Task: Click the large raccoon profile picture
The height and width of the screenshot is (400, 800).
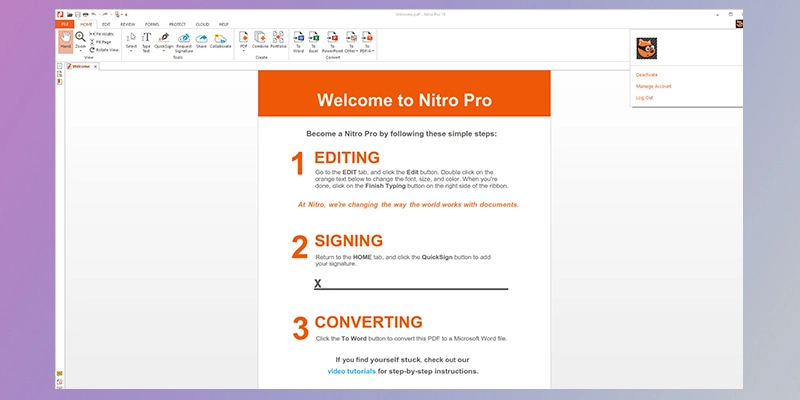Action: (x=646, y=48)
